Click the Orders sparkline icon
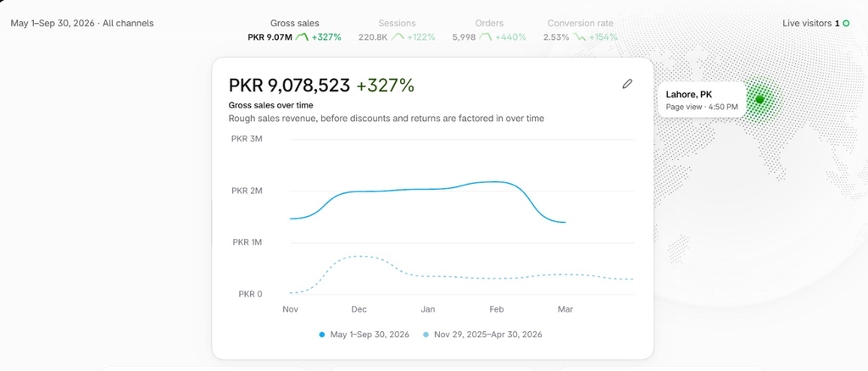Image resolution: width=868 pixels, height=371 pixels. coord(486,37)
